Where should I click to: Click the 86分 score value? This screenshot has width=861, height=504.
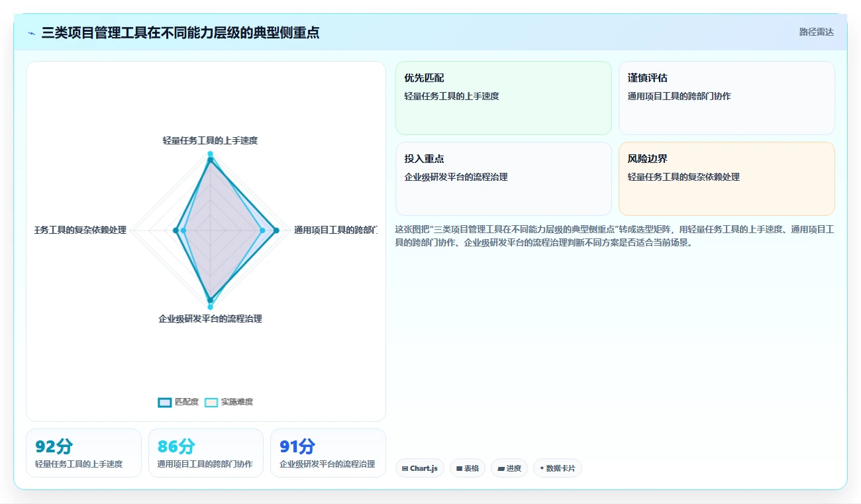[x=176, y=446]
